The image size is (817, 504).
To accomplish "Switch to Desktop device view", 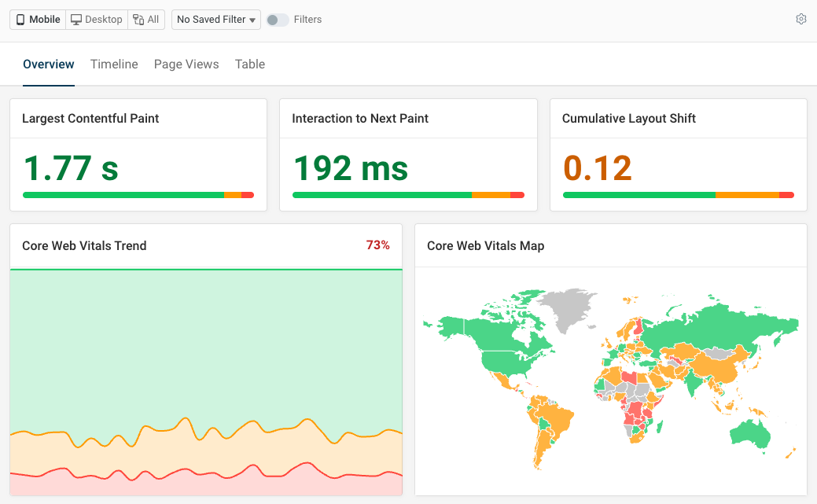I will [97, 20].
